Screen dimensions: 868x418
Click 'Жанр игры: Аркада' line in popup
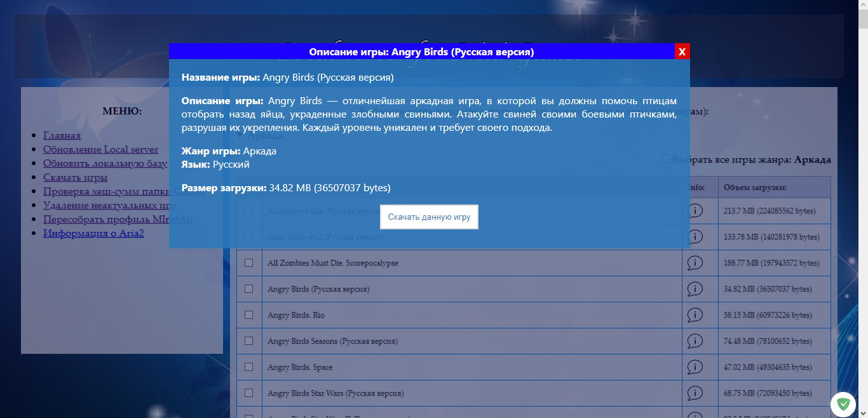(229, 151)
